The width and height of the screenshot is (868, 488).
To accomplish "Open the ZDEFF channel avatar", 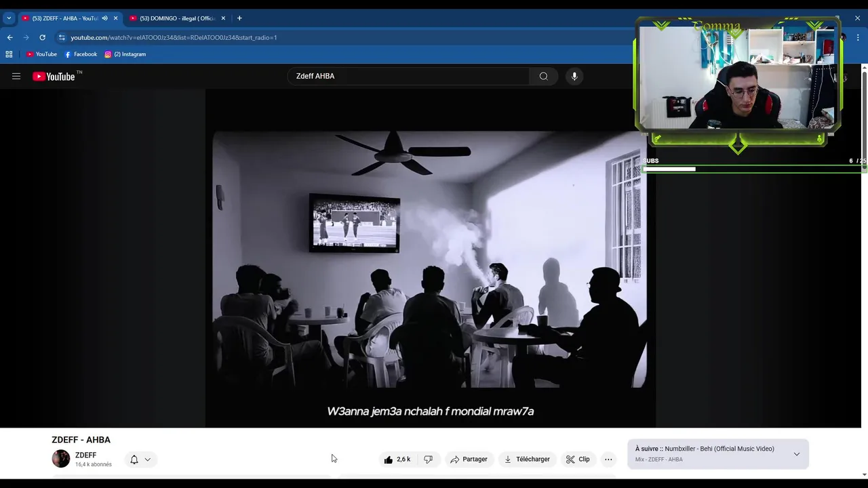I will pyautogui.click(x=61, y=459).
